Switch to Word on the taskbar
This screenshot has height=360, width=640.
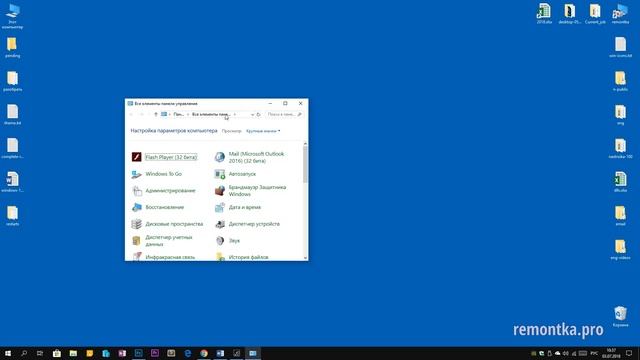[x=220, y=353]
